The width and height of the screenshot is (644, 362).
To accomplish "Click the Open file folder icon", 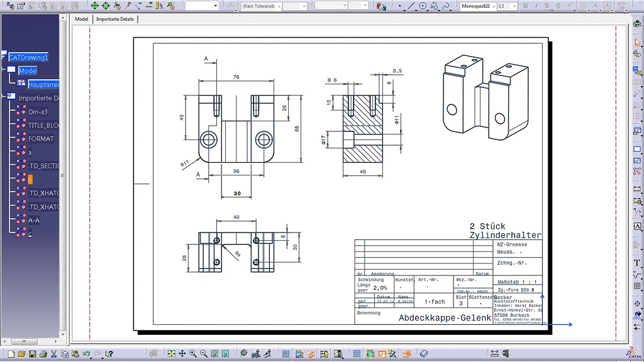I will point(21,354).
